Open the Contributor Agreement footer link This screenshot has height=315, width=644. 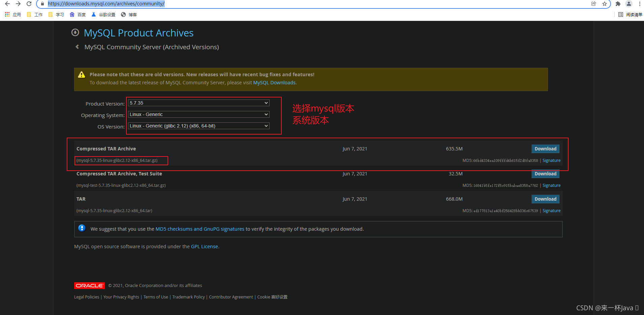(231, 297)
